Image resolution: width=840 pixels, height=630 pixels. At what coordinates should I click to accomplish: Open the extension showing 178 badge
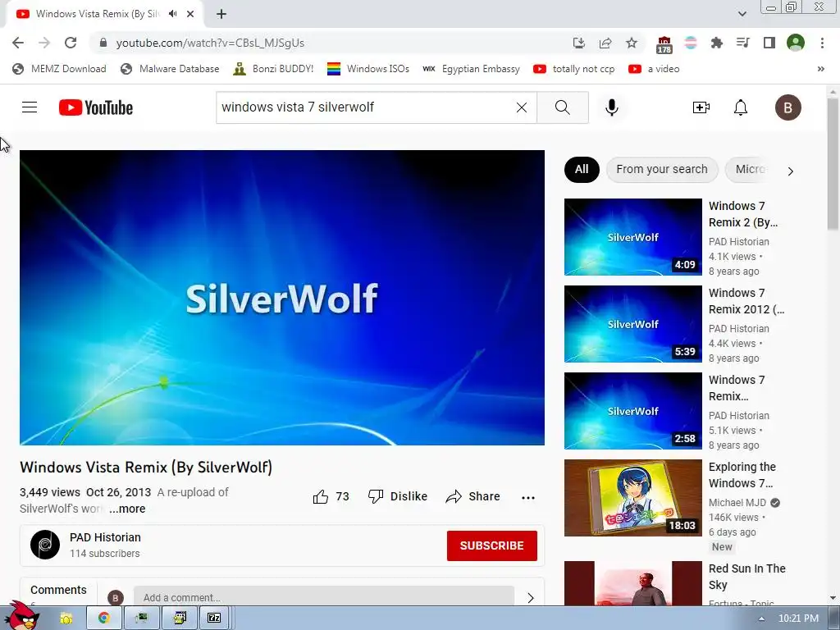click(x=664, y=44)
